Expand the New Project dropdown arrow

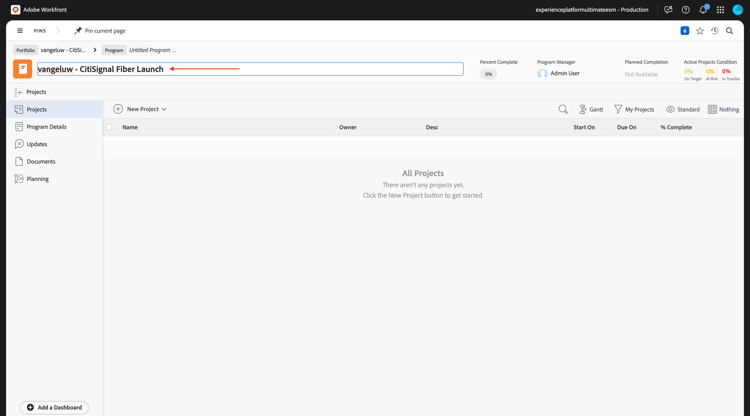pos(164,109)
